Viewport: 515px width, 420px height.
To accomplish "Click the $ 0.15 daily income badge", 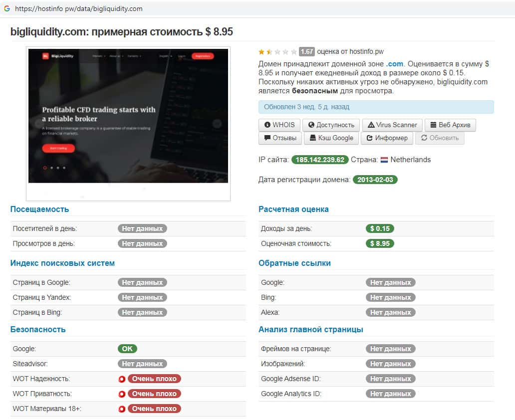I will pos(380,228).
